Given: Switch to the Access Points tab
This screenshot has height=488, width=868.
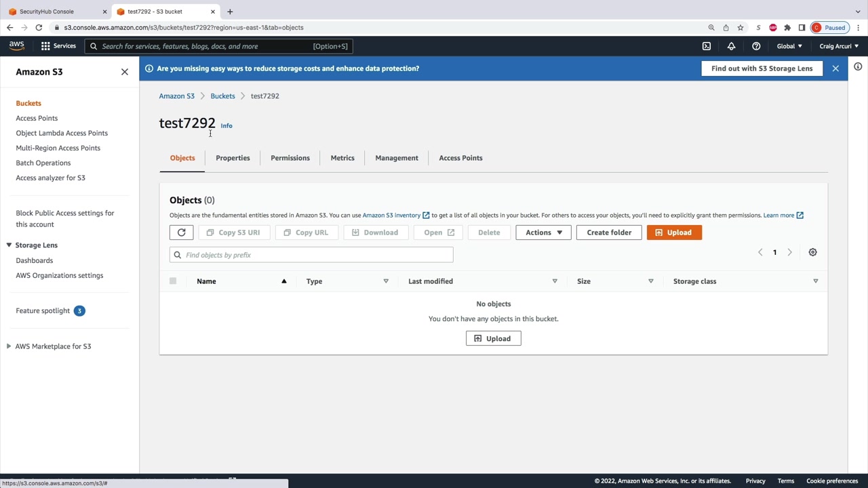Looking at the screenshot, I should (x=460, y=158).
